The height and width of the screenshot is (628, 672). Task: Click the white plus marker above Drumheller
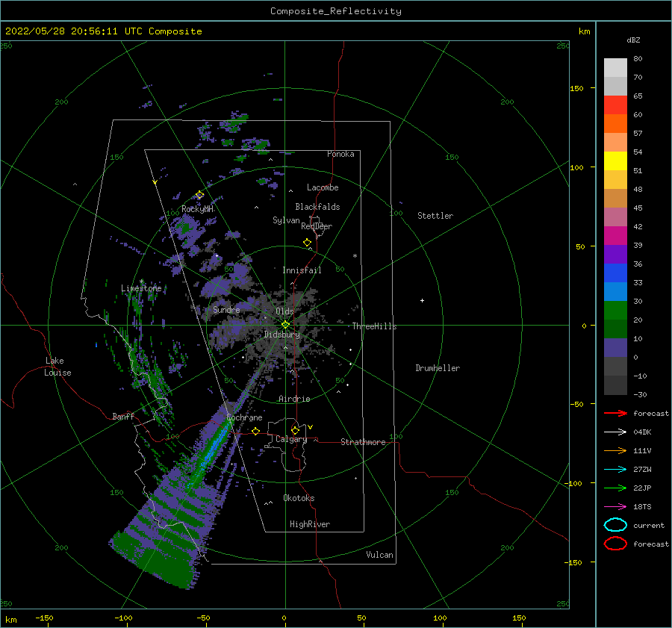[422, 300]
